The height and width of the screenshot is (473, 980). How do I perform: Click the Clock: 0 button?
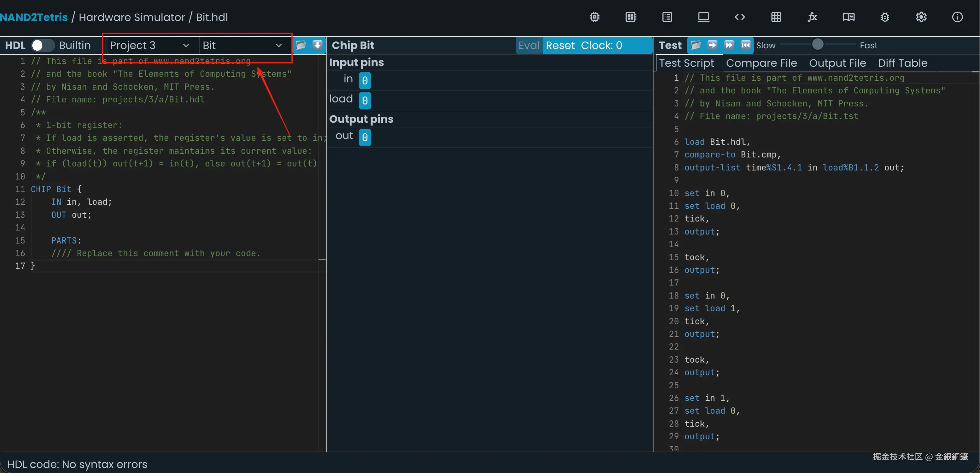601,45
